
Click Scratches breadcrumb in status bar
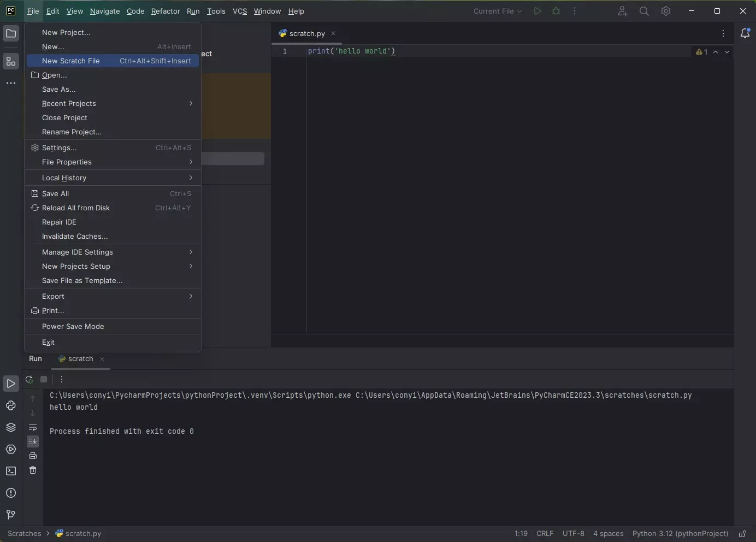pos(25,534)
